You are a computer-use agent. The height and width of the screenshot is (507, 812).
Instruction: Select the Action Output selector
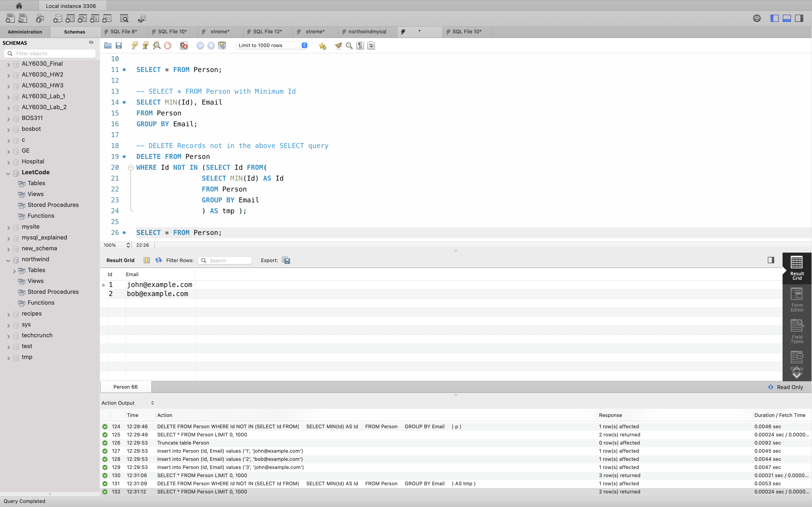128,403
